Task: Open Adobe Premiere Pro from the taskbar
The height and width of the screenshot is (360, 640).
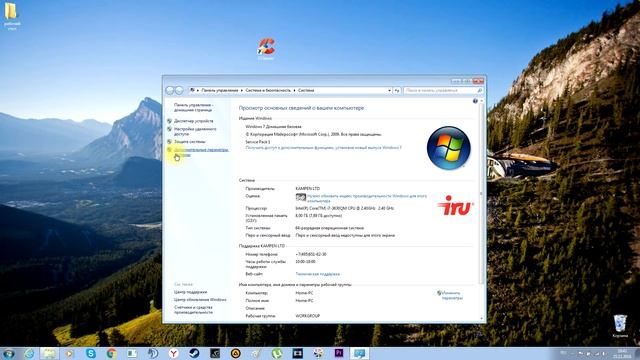Action: coord(339,353)
